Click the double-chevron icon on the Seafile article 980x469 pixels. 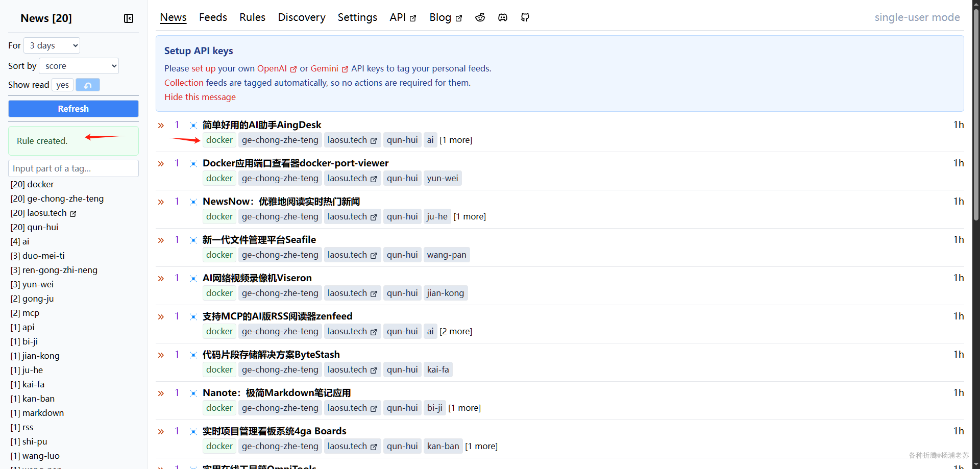[x=161, y=240]
